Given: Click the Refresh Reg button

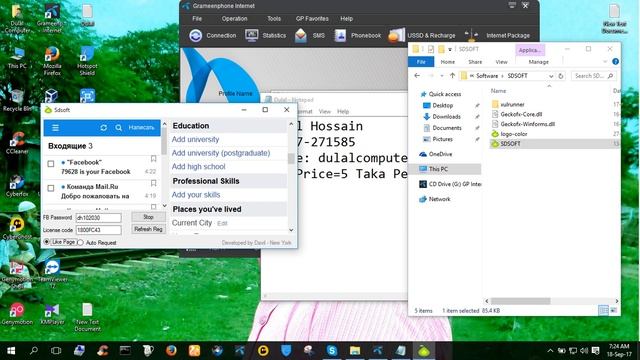Looking at the screenshot, I should click(x=149, y=229).
